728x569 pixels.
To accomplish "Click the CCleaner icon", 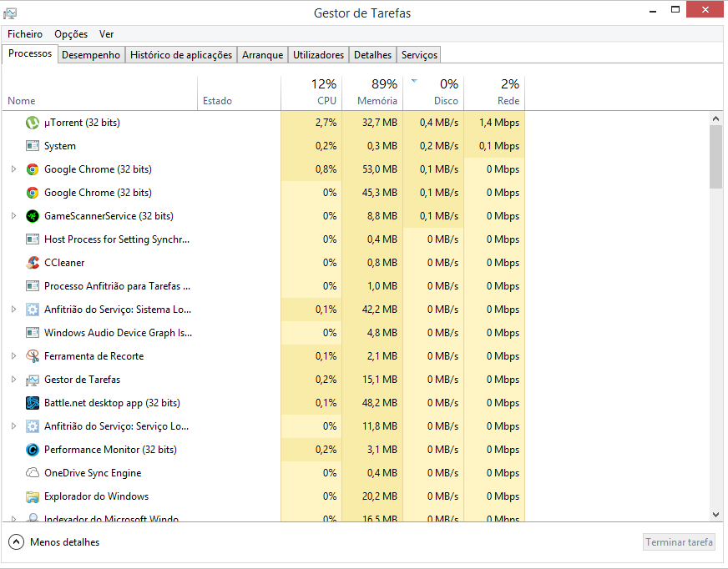I will 32,263.
